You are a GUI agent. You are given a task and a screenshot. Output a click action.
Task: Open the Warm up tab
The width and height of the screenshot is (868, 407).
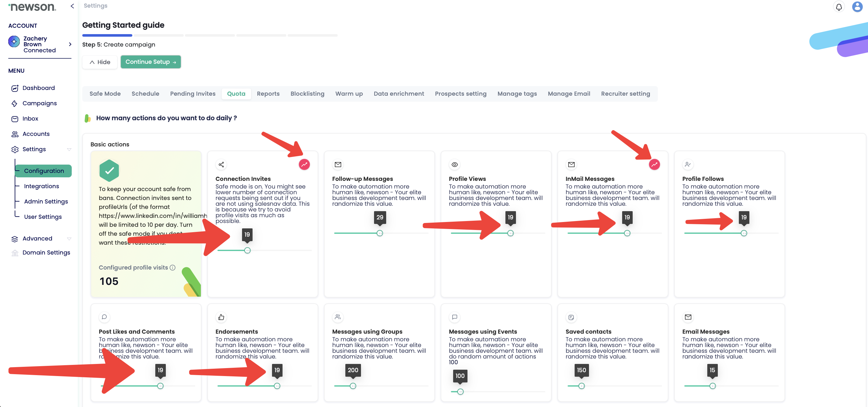click(x=349, y=94)
